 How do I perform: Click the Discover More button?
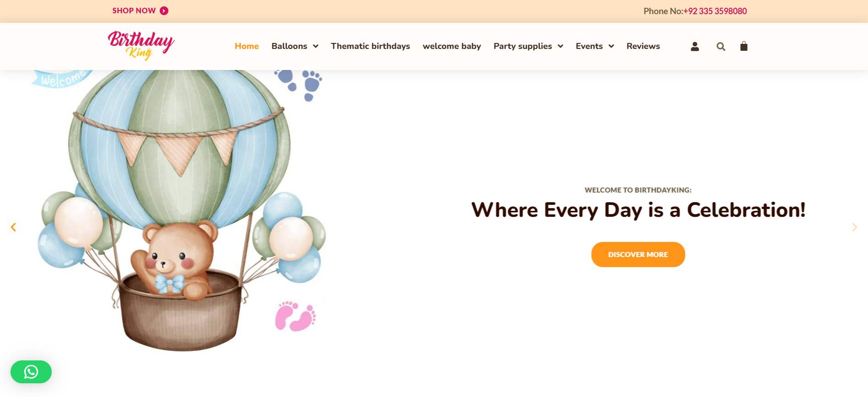coord(638,254)
